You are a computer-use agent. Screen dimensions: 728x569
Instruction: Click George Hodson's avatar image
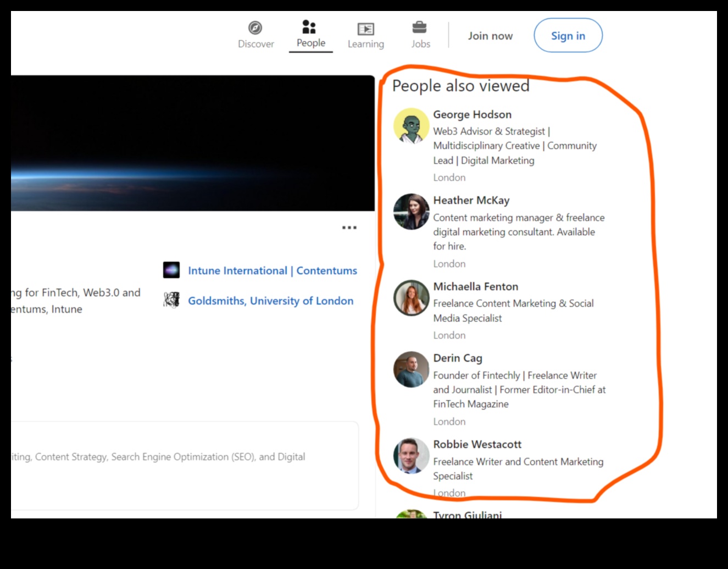411,126
